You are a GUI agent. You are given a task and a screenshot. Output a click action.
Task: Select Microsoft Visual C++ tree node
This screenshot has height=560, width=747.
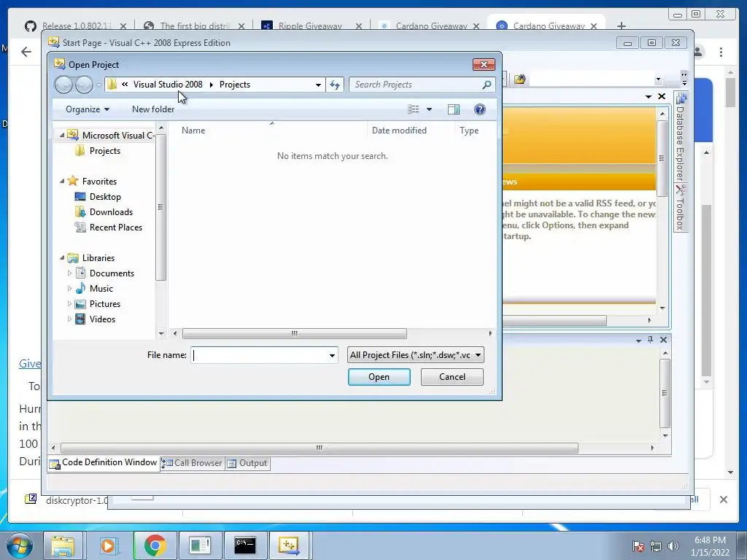[118, 136]
